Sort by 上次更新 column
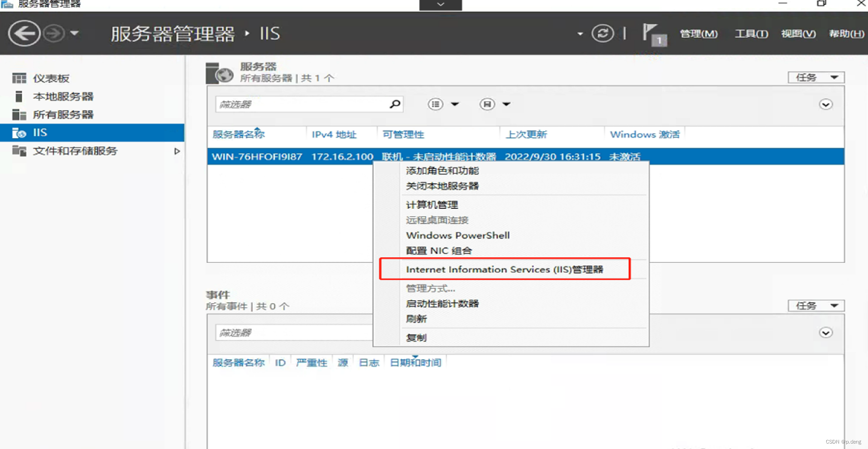The image size is (868, 449). [x=526, y=135]
